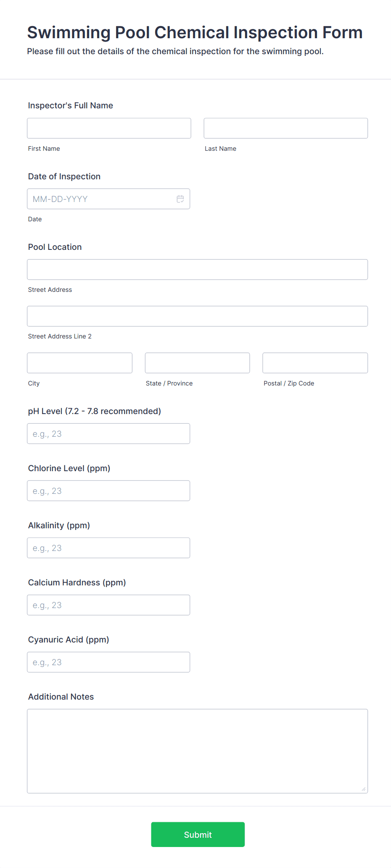Click the Calcium Hardness (ppm) field
This screenshot has height=868, width=391.
pos(108,605)
